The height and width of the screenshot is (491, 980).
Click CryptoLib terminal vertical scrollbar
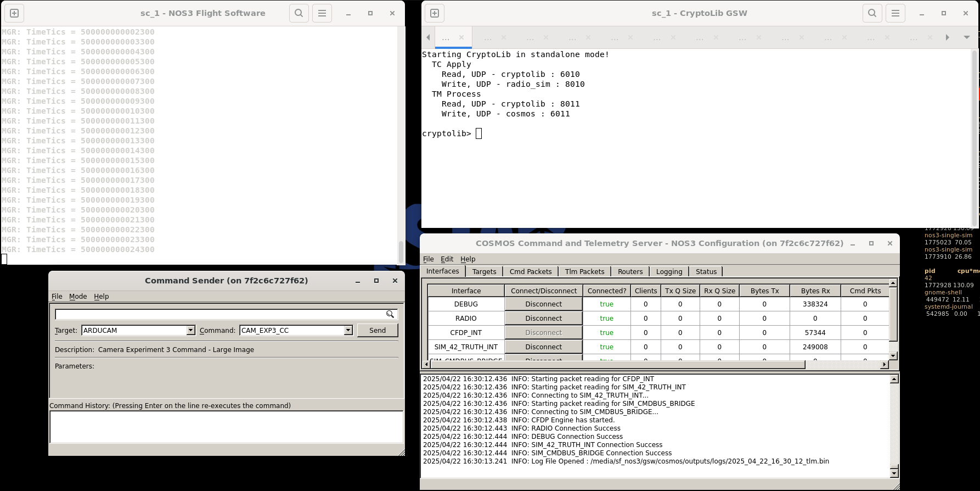pos(975,137)
